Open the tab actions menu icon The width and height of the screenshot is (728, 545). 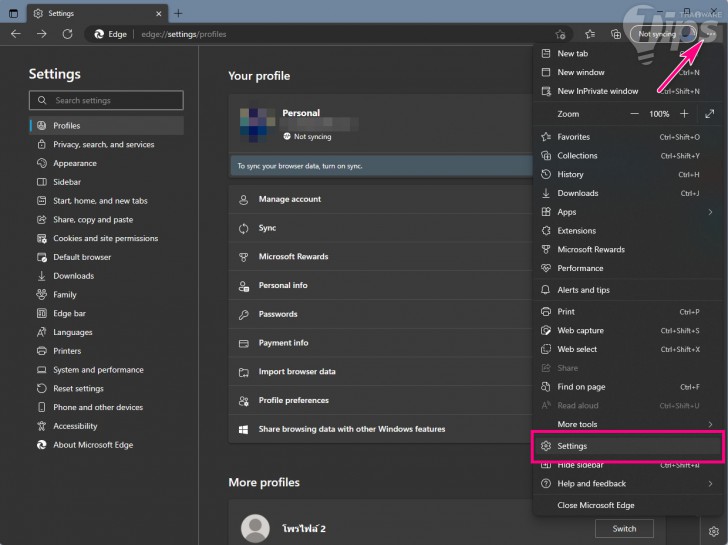tap(13, 13)
